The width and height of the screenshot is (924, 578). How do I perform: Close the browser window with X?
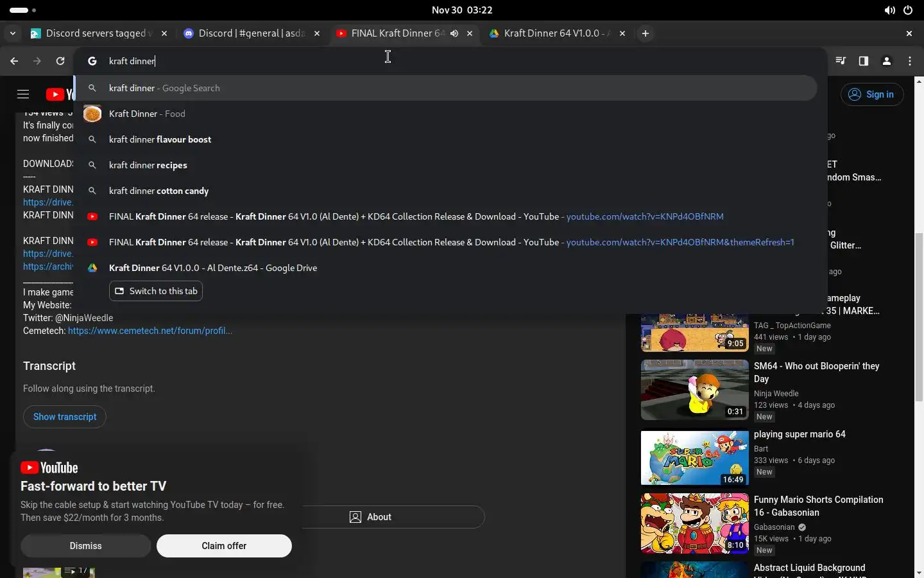point(909,33)
